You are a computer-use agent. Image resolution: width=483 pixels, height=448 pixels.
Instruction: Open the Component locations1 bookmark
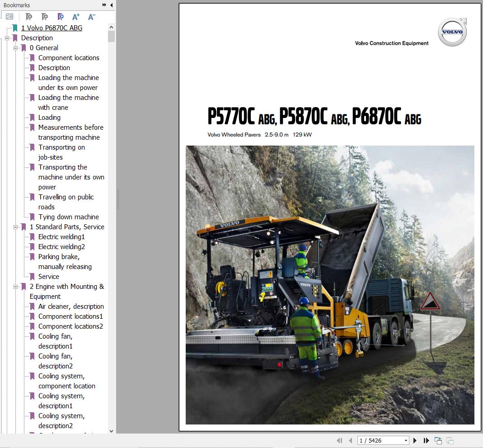(x=70, y=316)
